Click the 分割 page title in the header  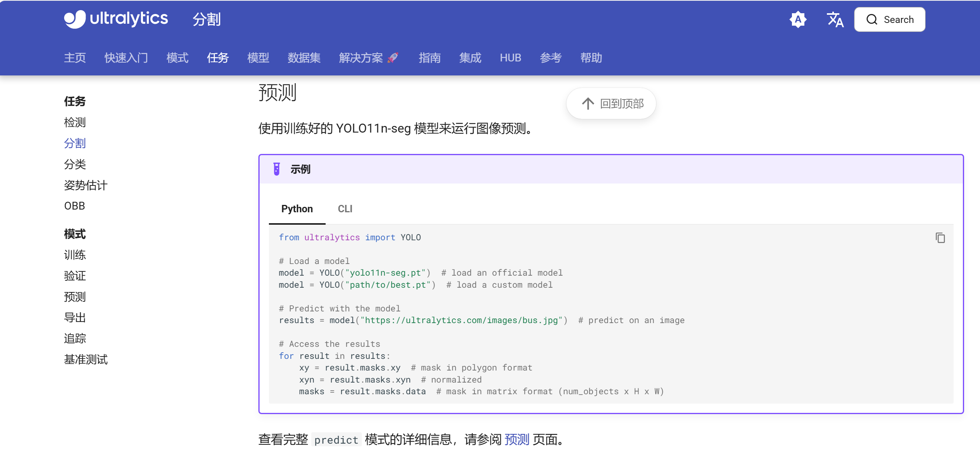207,19
